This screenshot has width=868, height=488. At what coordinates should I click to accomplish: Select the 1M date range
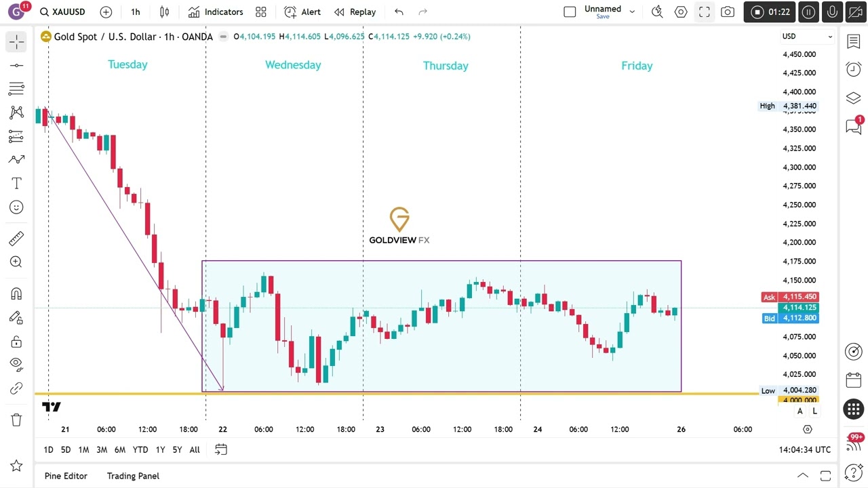click(x=83, y=450)
